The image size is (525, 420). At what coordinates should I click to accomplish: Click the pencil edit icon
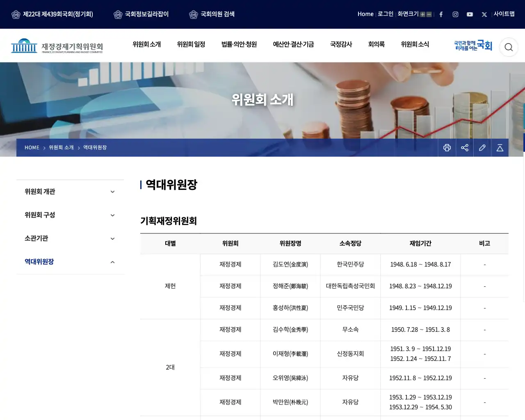coord(482,148)
